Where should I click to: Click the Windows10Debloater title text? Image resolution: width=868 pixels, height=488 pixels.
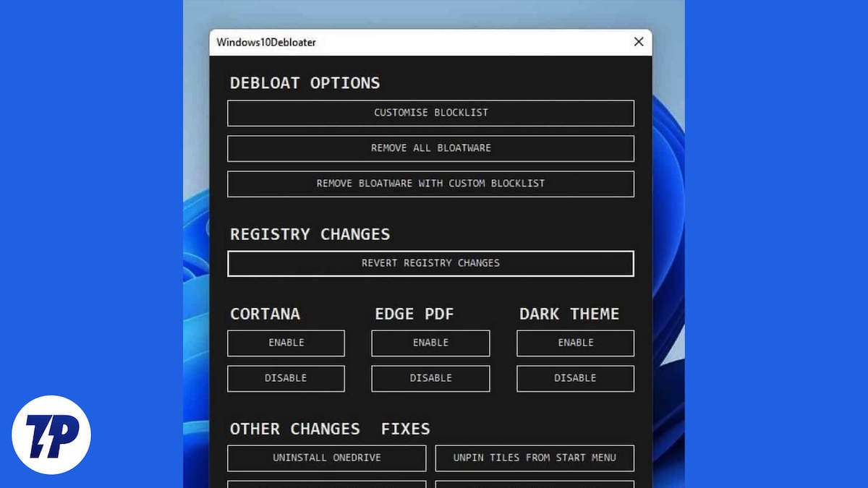pyautogui.click(x=266, y=42)
